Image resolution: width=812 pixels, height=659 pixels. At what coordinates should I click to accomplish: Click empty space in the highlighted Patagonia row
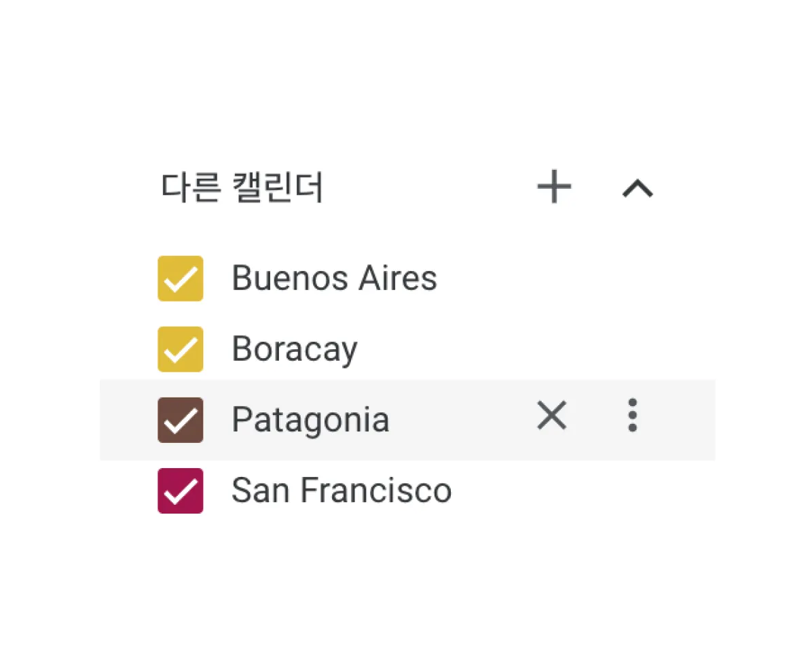pyautogui.click(x=462, y=420)
